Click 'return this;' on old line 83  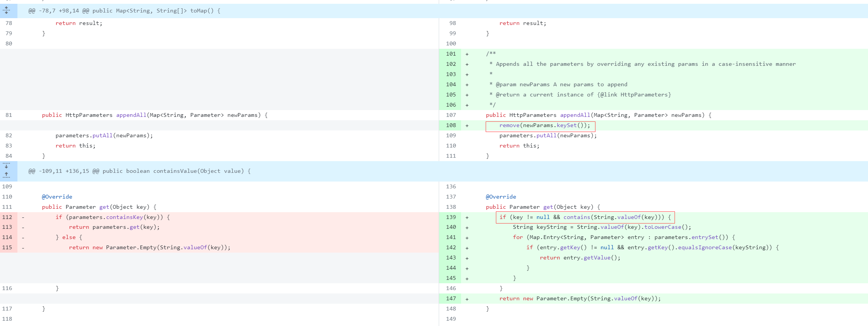(x=75, y=146)
